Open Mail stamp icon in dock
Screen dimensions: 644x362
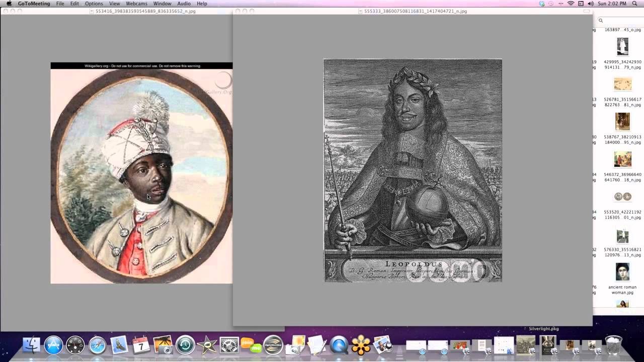pyautogui.click(x=119, y=345)
